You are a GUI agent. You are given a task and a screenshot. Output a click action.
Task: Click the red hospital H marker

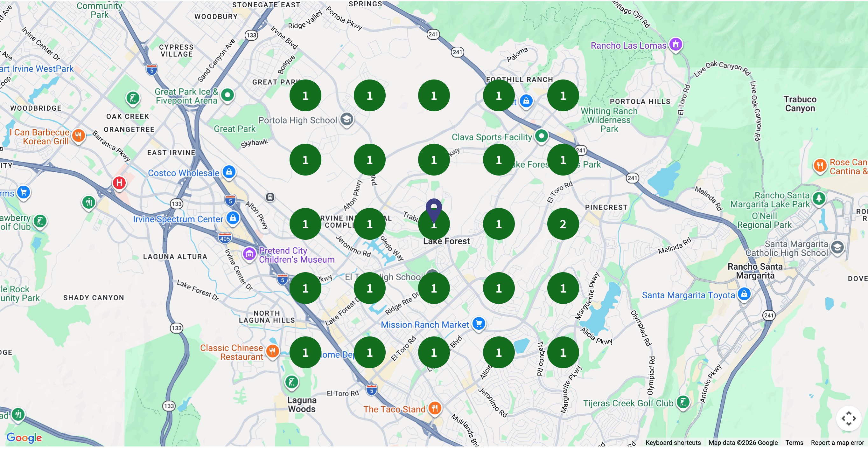click(x=119, y=183)
